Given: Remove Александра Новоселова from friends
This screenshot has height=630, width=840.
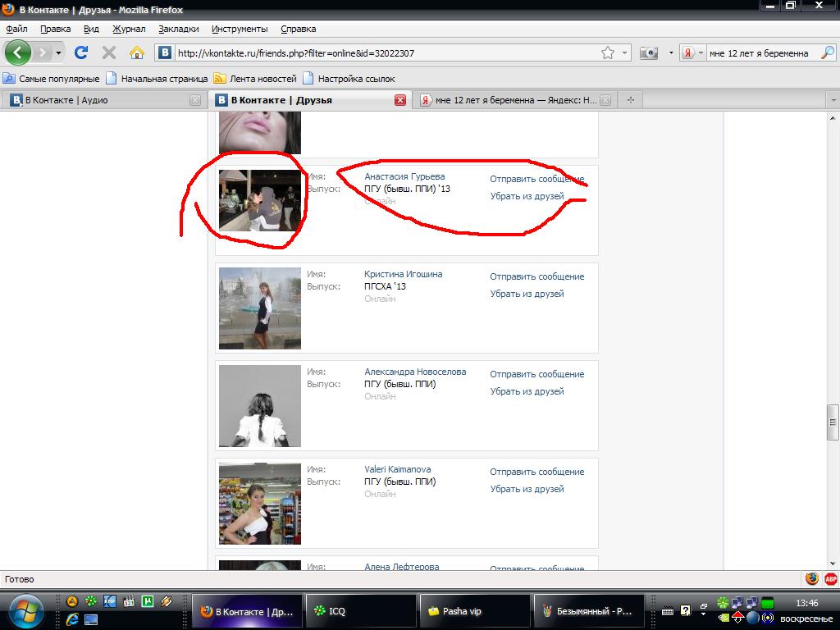Looking at the screenshot, I should pyautogui.click(x=527, y=391).
